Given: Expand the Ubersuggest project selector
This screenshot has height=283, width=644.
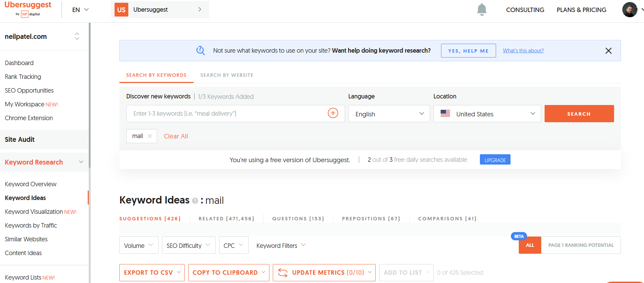Looking at the screenshot, I should pyautogui.click(x=160, y=10).
